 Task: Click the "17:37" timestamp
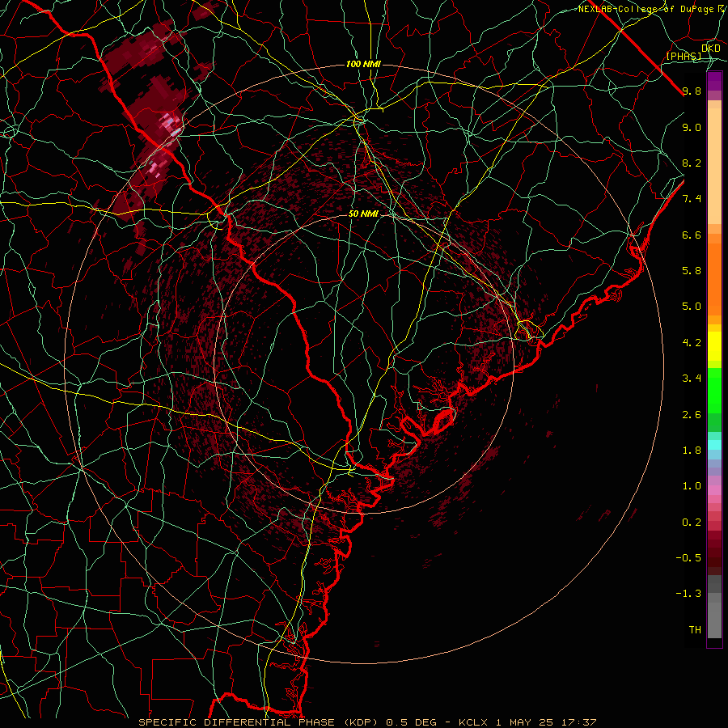578,722
